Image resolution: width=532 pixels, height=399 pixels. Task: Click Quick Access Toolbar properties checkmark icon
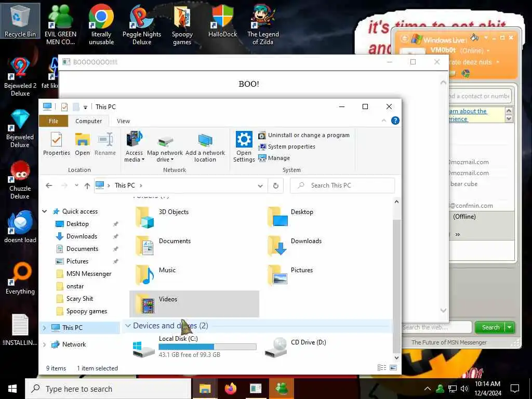click(x=64, y=107)
